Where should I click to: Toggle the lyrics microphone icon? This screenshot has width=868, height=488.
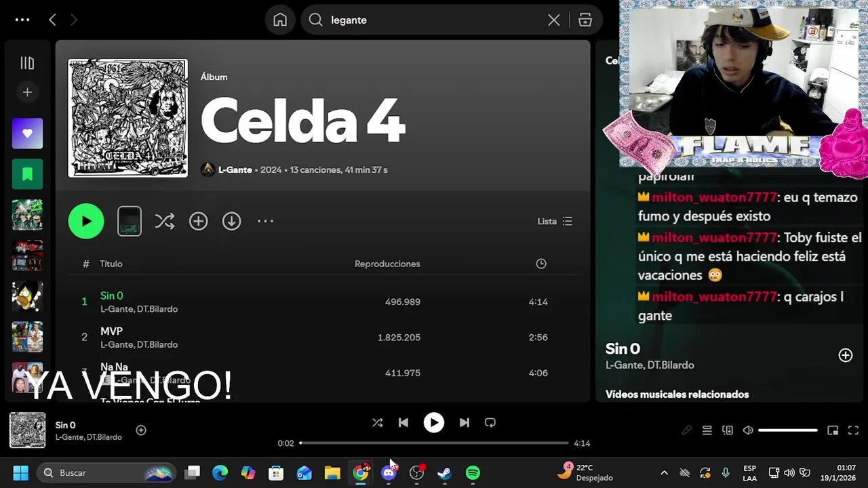(687, 430)
